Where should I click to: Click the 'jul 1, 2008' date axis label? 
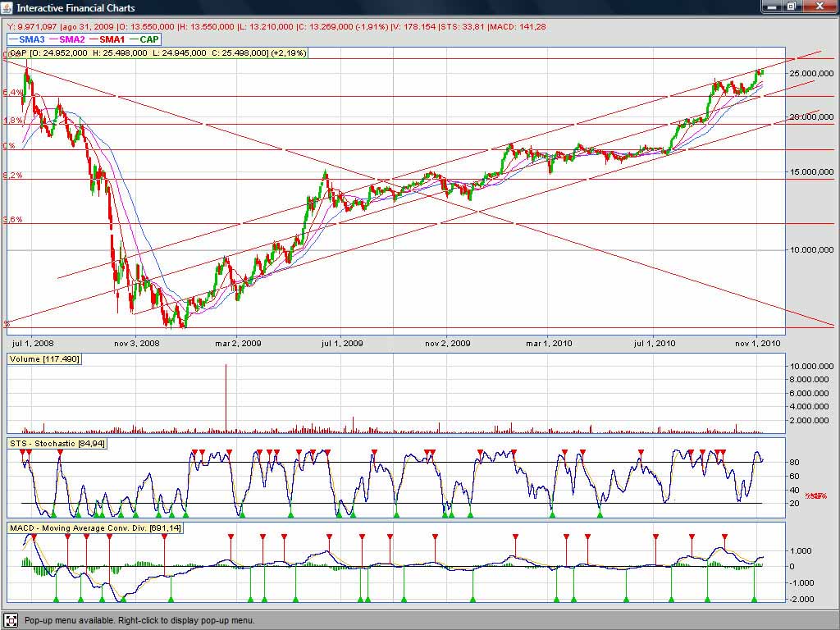pyautogui.click(x=32, y=344)
